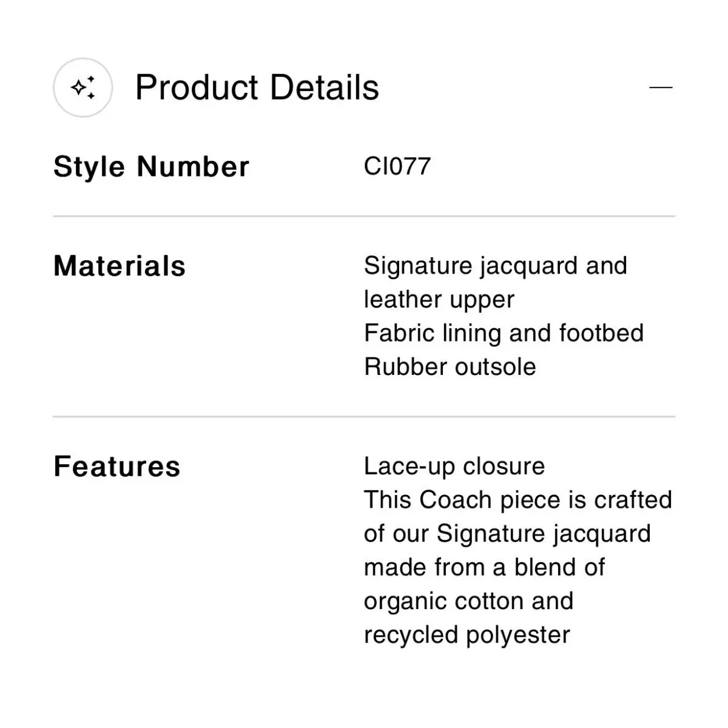This screenshot has width=728, height=728.
Task: Click the made from a blend of line
Action: coord(484,567)
